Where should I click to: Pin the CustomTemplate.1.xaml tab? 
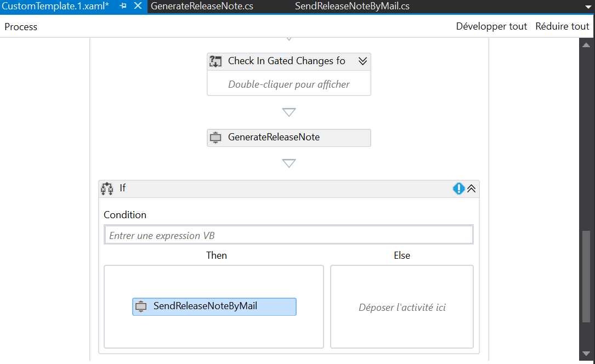[123, 6]
